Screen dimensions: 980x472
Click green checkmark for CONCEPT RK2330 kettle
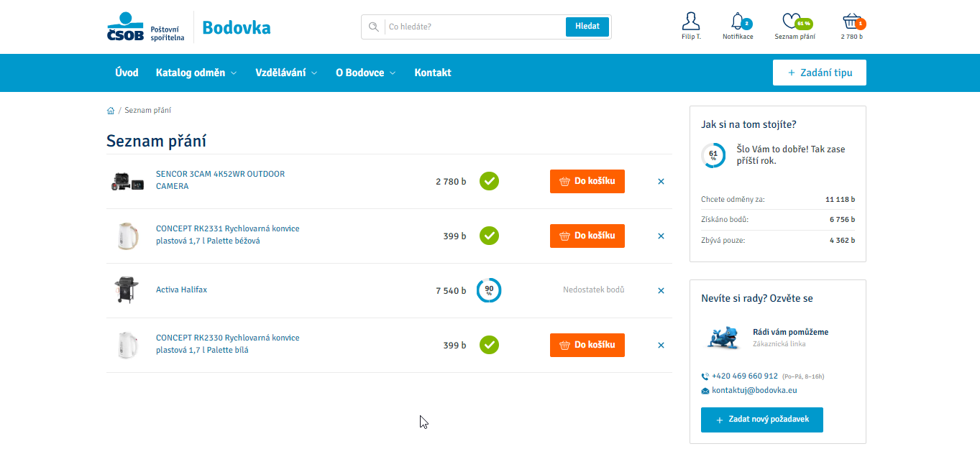click(490, 345)
